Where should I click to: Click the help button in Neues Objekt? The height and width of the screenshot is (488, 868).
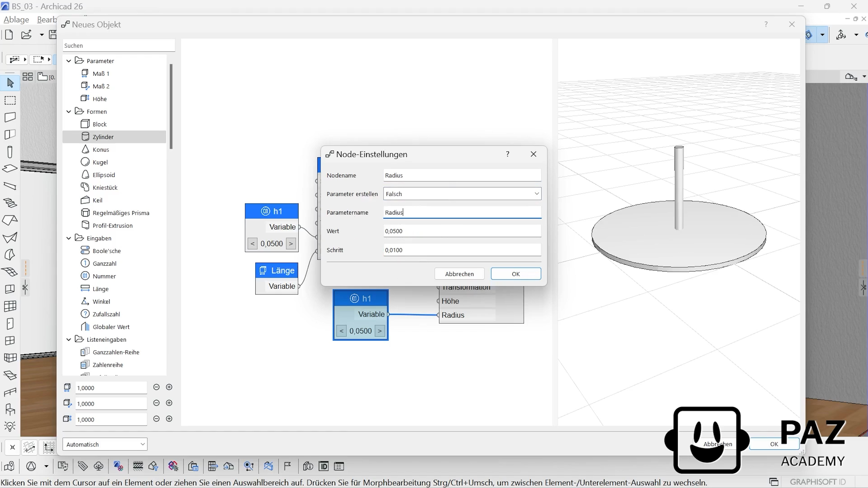[x=766, y=24]
